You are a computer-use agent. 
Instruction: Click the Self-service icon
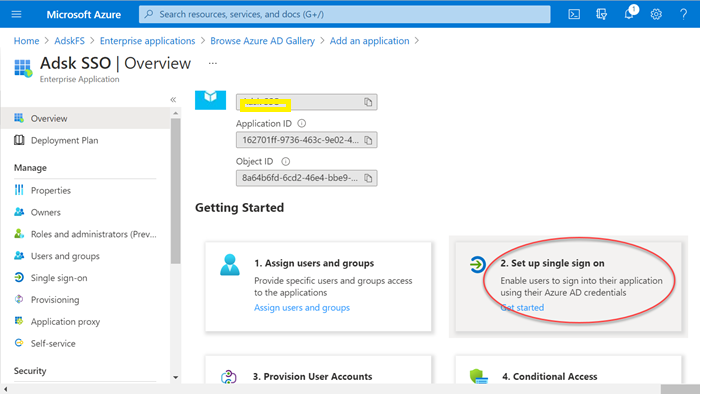pos(19,343)
